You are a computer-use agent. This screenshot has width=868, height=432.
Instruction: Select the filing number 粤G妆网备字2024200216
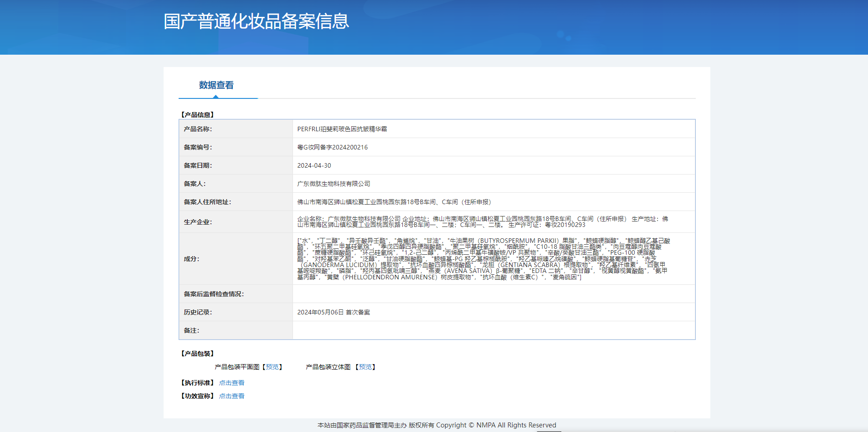click(332, 147)
